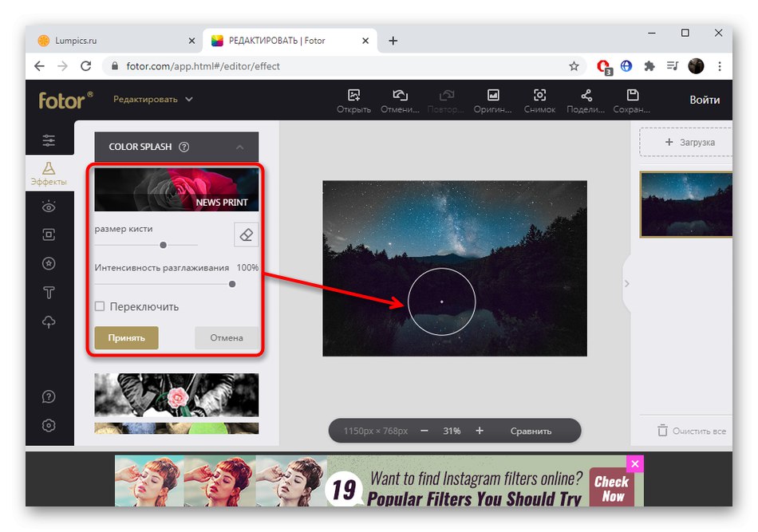Click the Check Now ad button
758x532 pixels.
click(x=611, y=488)
